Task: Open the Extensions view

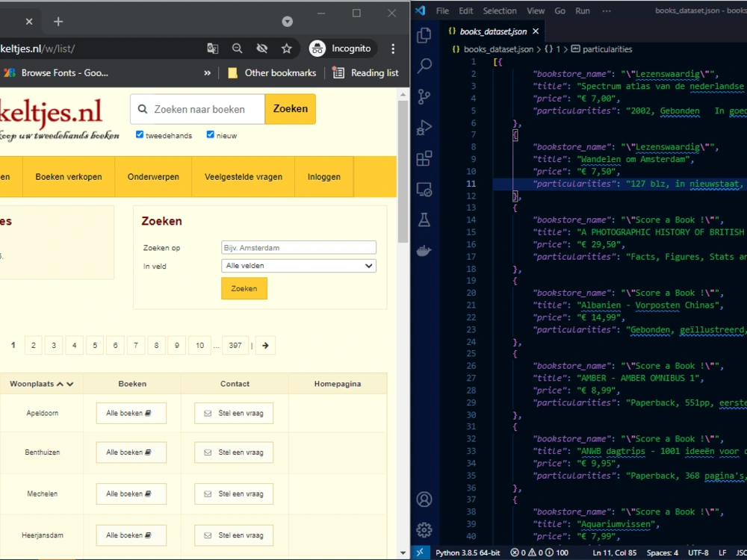Action: (424, 158)
